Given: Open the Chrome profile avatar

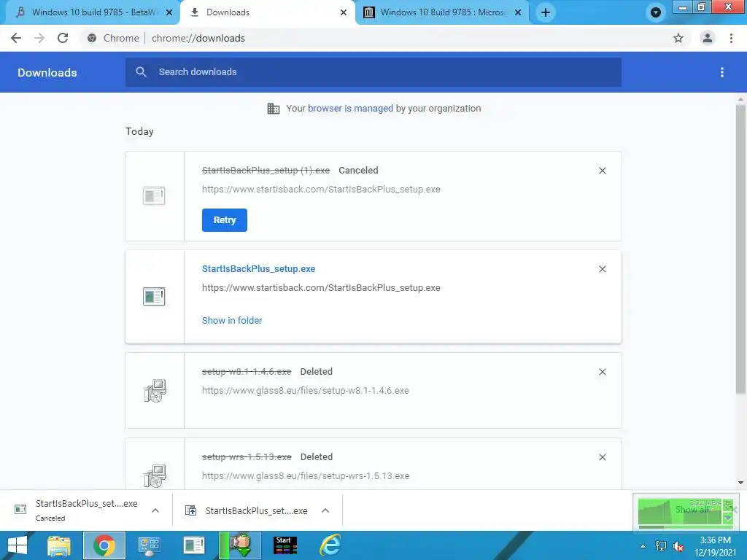Looking at the screenshot, I should (x=708, y=38).
